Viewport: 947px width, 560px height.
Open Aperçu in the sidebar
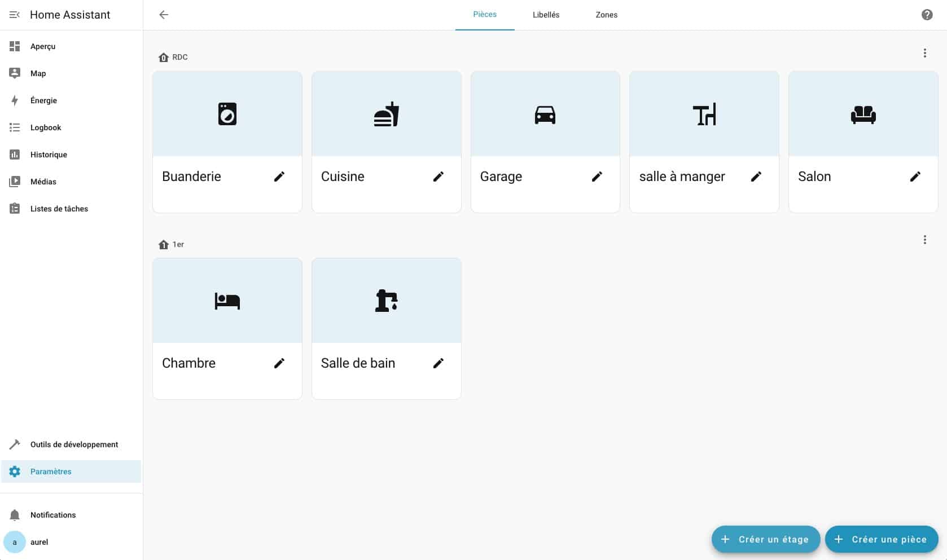point(71,46)
